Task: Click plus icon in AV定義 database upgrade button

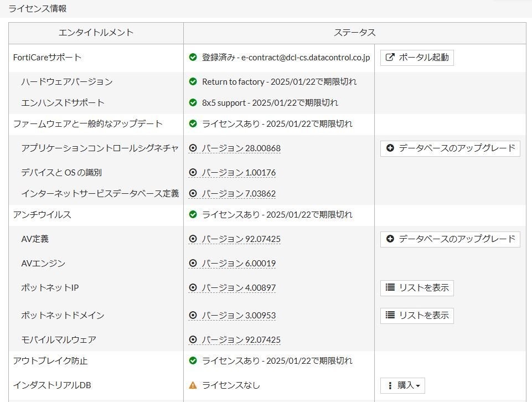Action: click(x=390, y=239)
